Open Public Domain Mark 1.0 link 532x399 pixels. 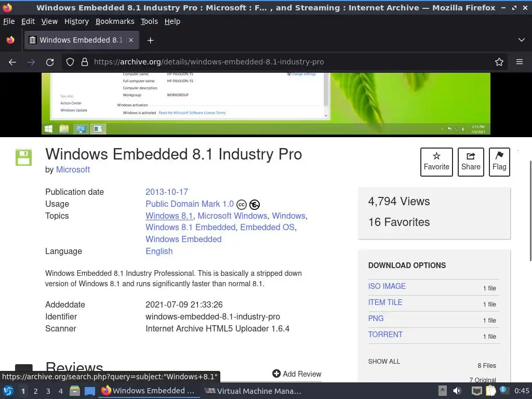point(190,204)
